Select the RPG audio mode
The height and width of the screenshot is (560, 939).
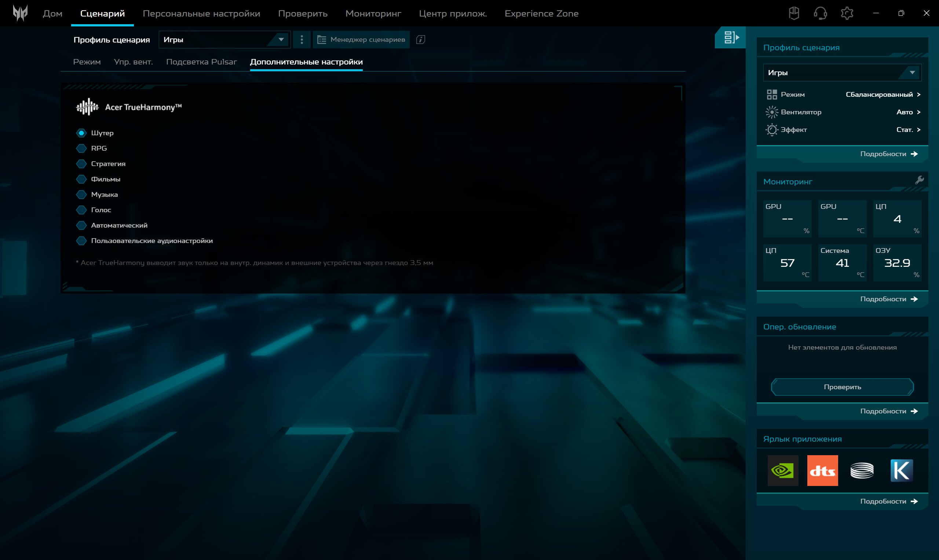click(x=81, y=148)
